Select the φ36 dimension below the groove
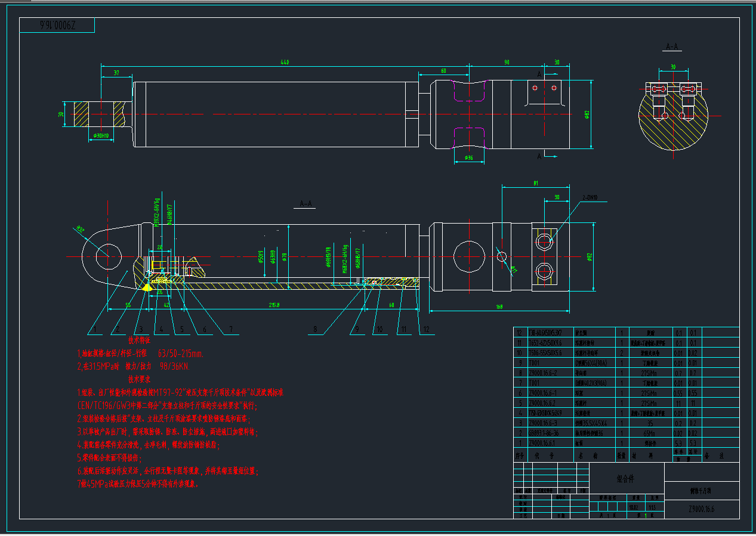The image size is (756, 536). point(468,158)
